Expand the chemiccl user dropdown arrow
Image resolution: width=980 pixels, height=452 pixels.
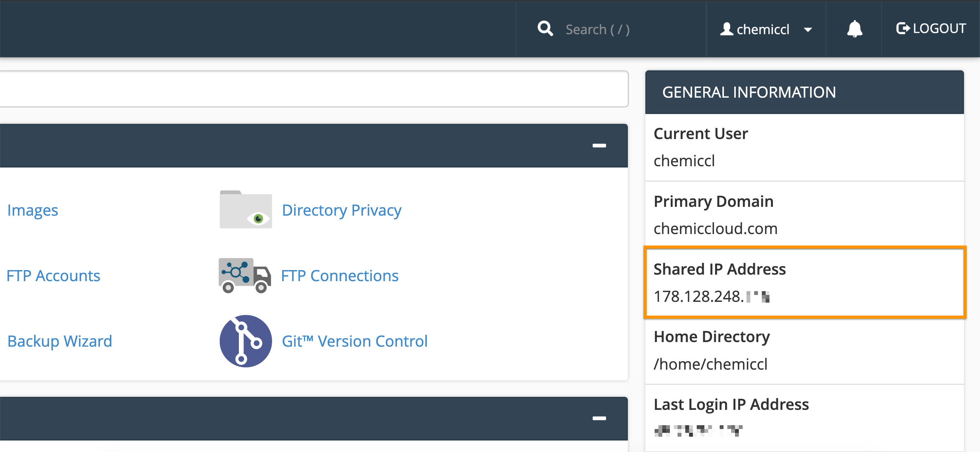coord(808,30)
